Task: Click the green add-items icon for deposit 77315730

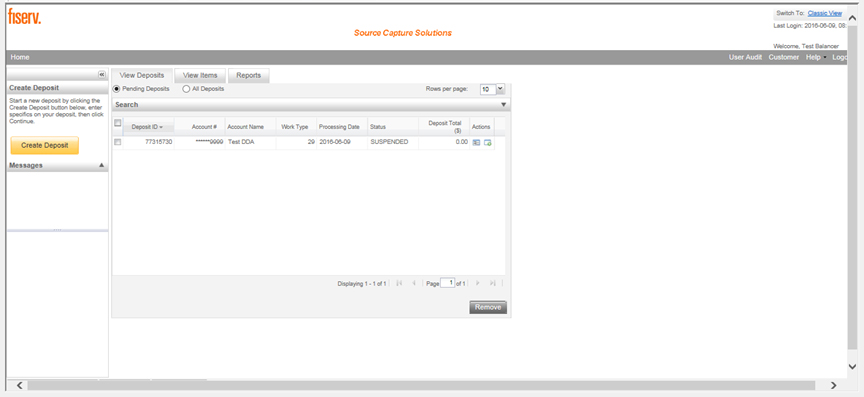Action: [488, 142]
